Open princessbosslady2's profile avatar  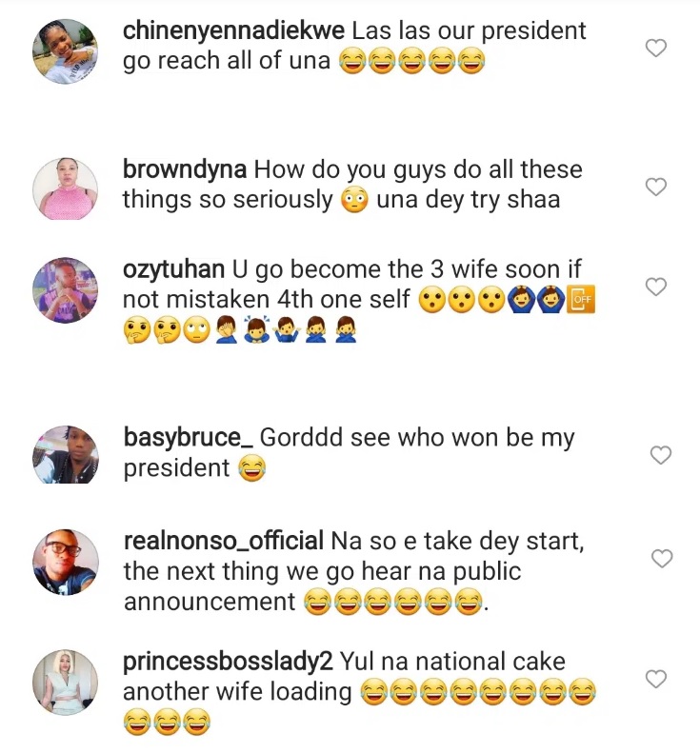(x=66, y=682)
